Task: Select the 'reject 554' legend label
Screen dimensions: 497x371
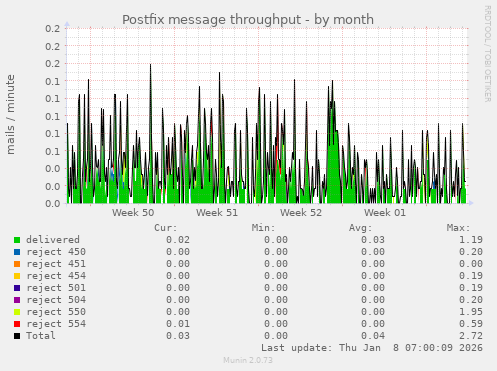Action: coord(56,324)
